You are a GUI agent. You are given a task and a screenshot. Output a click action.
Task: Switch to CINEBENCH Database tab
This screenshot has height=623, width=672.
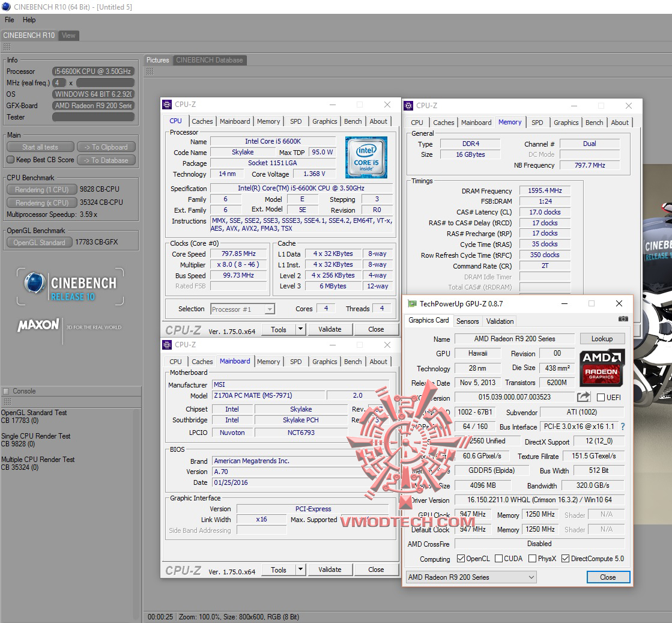[x=209, y=60]
